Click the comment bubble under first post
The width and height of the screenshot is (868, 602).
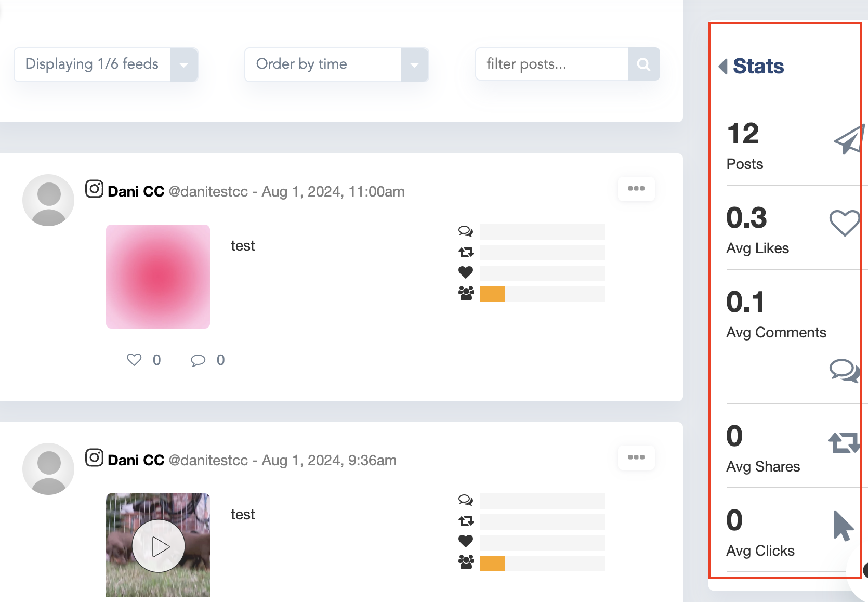coord(198,360)
